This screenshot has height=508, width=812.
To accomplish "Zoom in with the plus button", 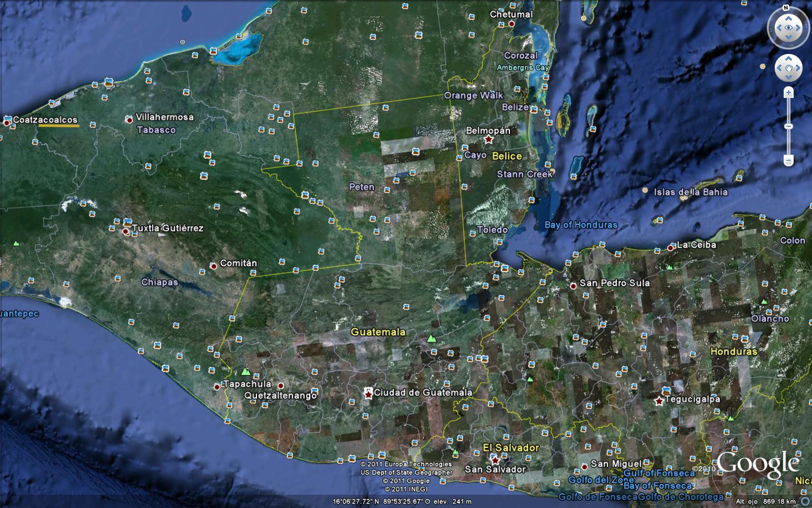I will pyautogui.click(x=789, y=92).
